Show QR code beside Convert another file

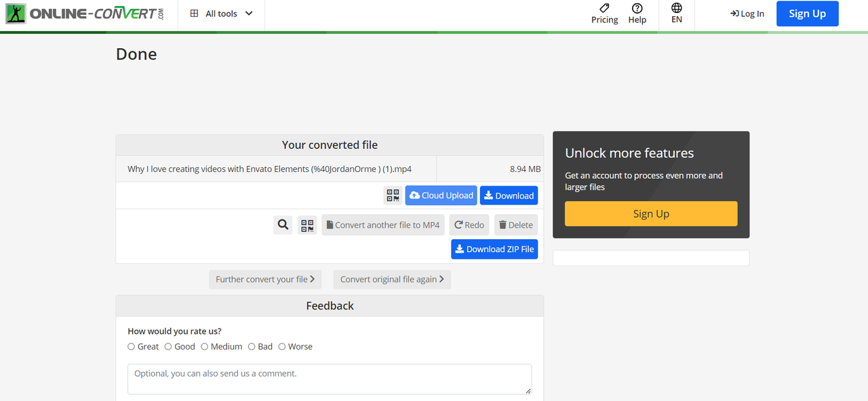pyautogui.click(x=307, y=225)
